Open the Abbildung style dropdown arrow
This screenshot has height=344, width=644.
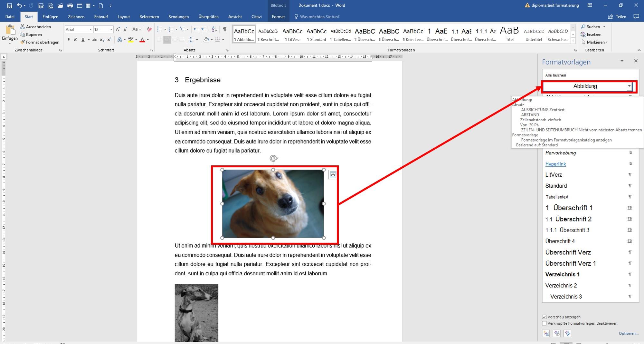point(629,86)
